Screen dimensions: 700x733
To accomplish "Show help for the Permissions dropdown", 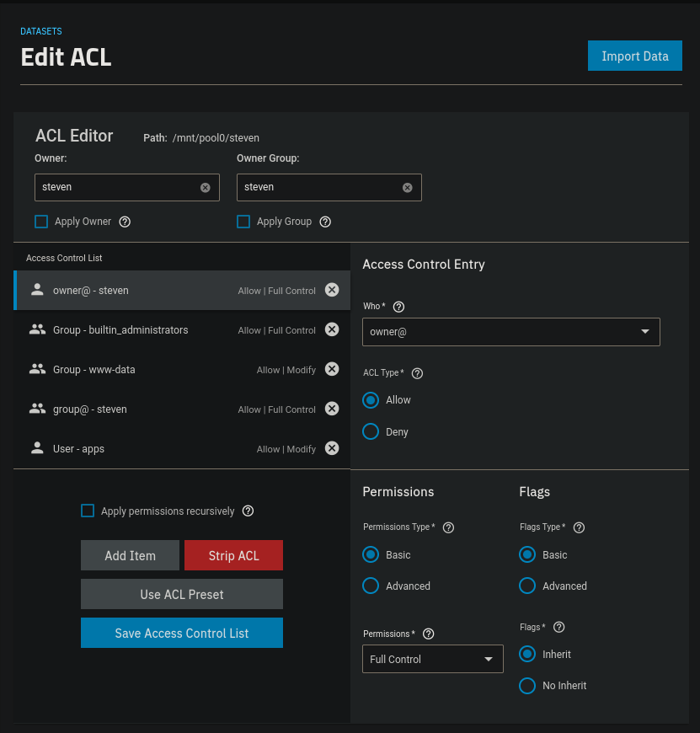I will (x=429, y=634).
